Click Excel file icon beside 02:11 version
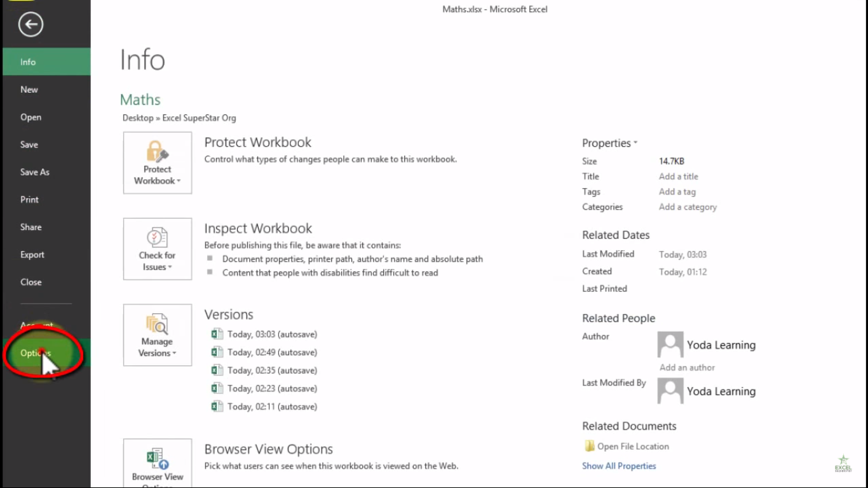868x488 pixels. point(217,406)
